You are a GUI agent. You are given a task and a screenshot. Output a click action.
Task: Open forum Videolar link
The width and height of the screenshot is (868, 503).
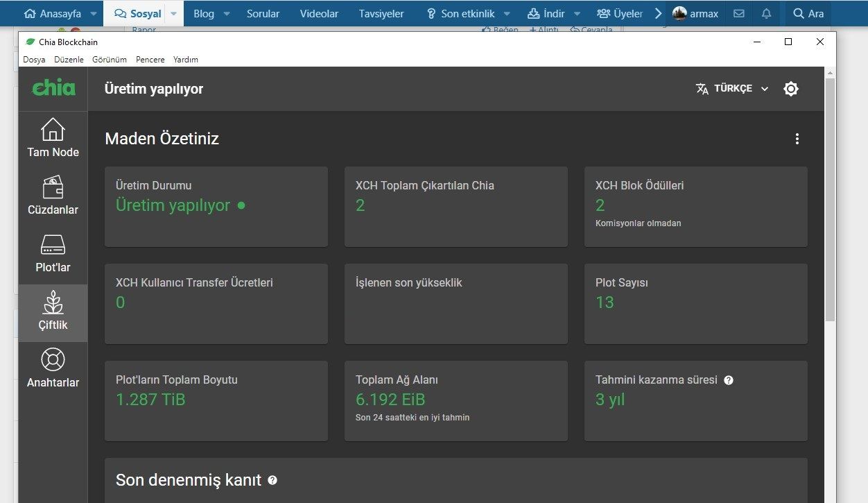tap(319, 13)
